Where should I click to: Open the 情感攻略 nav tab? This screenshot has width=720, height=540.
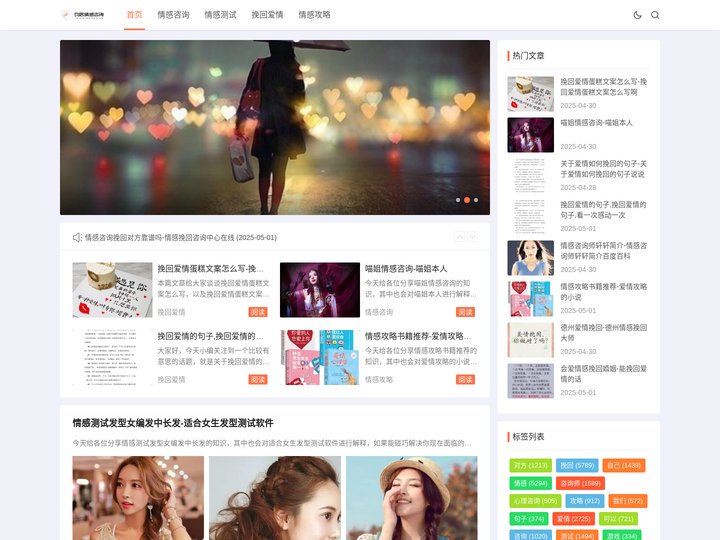click(x=315, y=15)
